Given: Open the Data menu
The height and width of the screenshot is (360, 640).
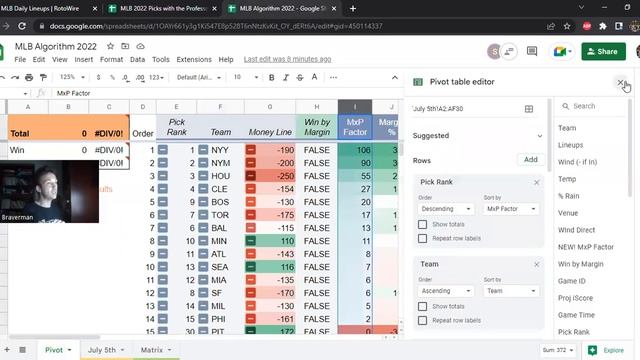Looking at the screenshot, I should (x=138, y=60).
